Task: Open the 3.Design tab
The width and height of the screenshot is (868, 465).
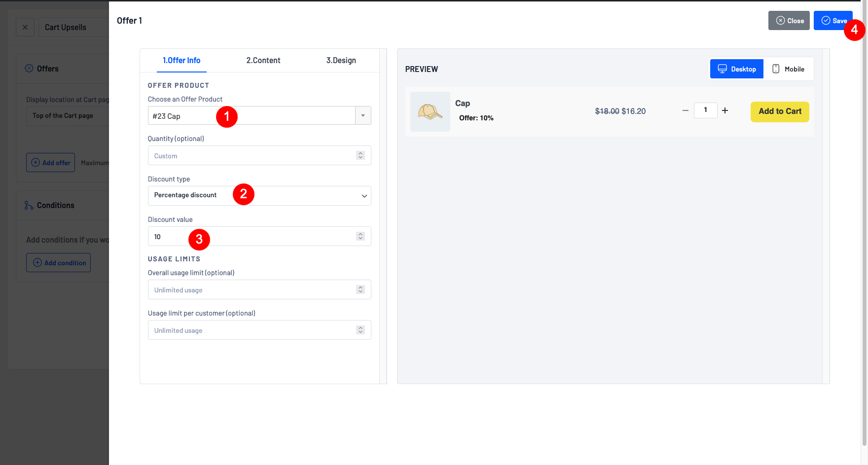Action: 341,61
